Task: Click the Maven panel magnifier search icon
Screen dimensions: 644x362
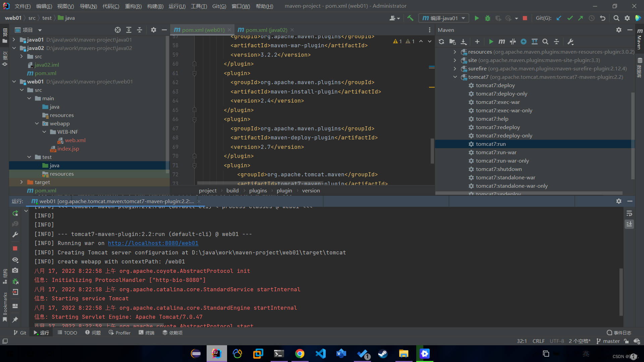Action: (545, 42)
